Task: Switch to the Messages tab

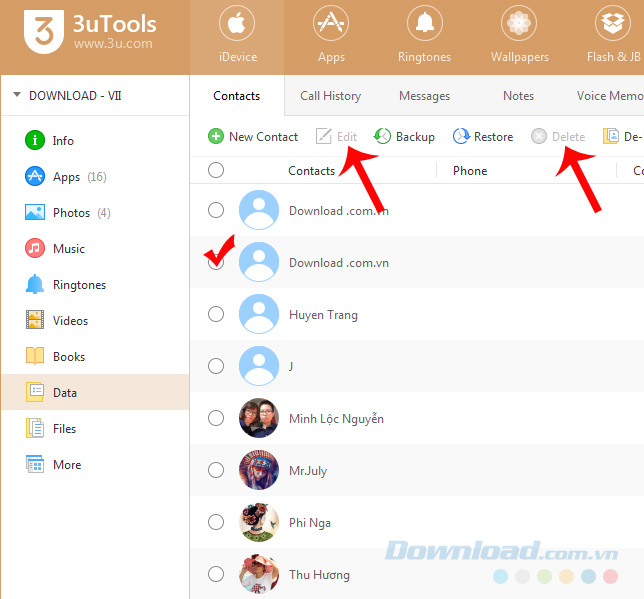Action: pyautogui.click(x=425, y=96)
